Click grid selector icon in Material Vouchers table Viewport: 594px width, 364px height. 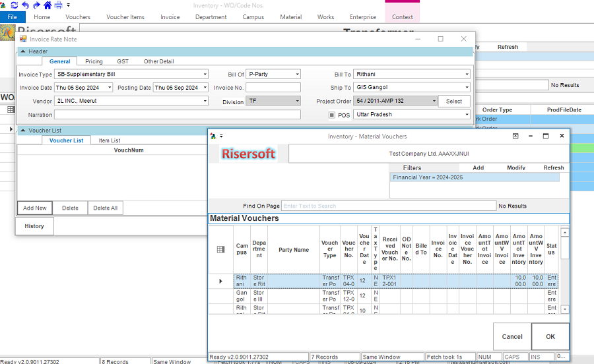click(x=221, y=249)
